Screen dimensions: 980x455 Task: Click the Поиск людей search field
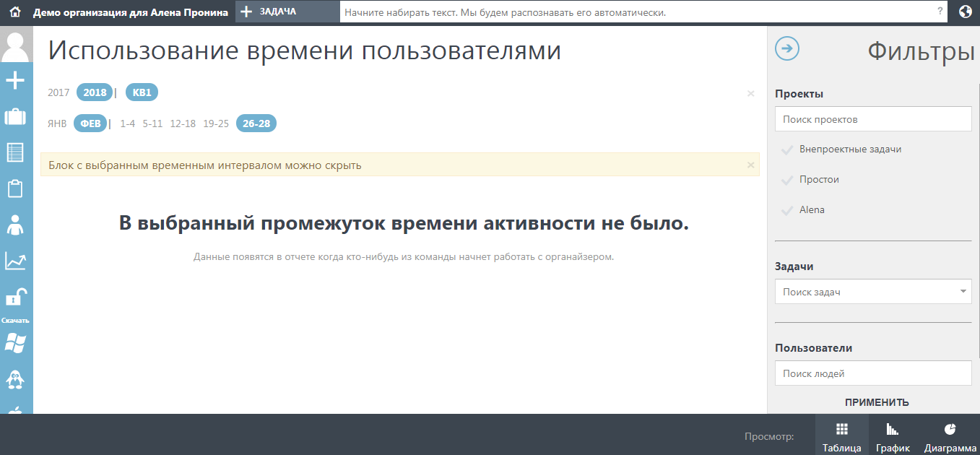pos(873,373)
